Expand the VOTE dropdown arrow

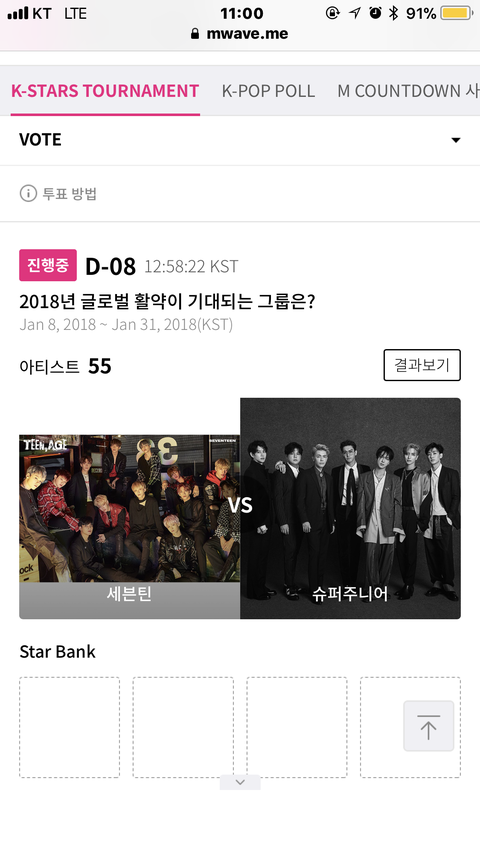tap(456, 140)
